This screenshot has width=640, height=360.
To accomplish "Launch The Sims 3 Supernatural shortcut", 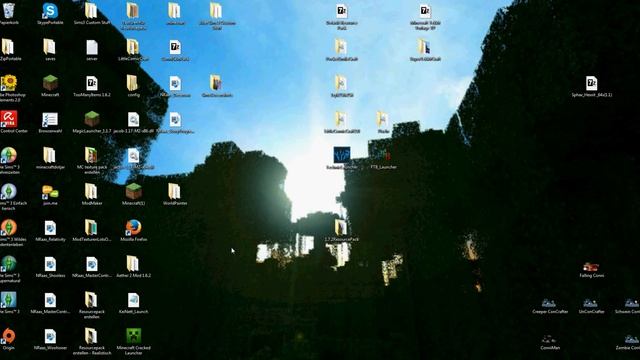I will [x=9, y=264].
